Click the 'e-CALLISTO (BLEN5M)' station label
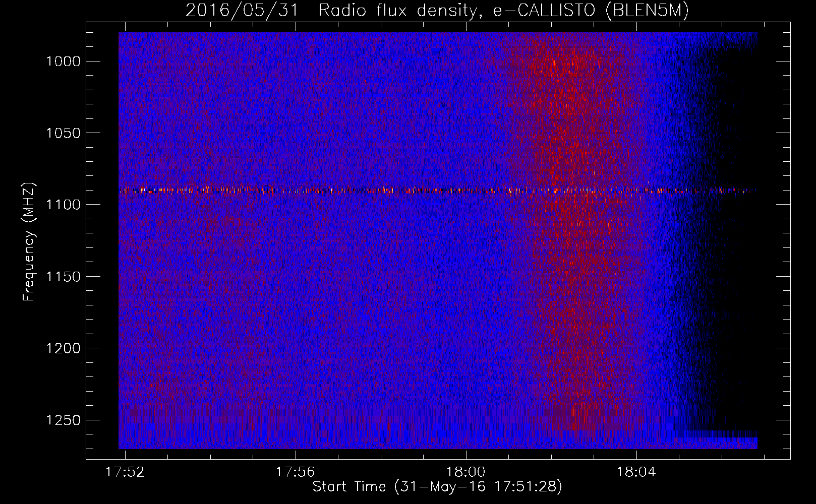This screenshot has height=504, width=816. point(591,11)
